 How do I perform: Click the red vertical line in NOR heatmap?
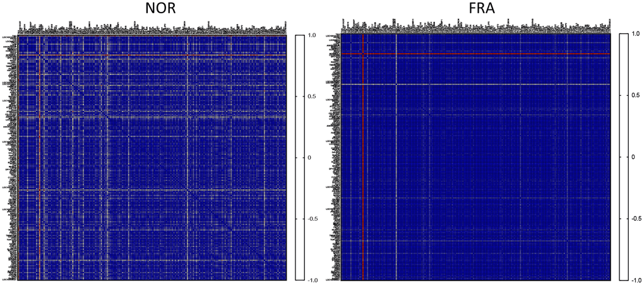point(39,158)
